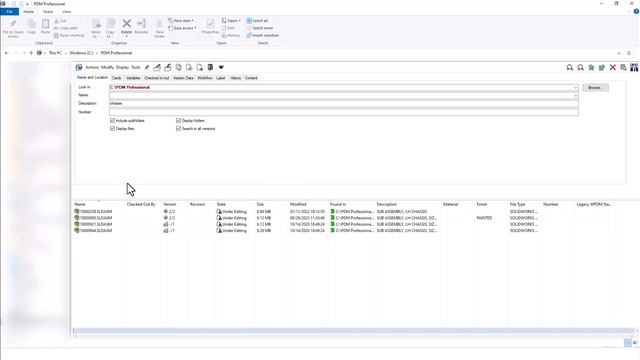Click This PC in the breadcrumb
The width and height of the screenshot is (640, 360).
click(55, 53)
